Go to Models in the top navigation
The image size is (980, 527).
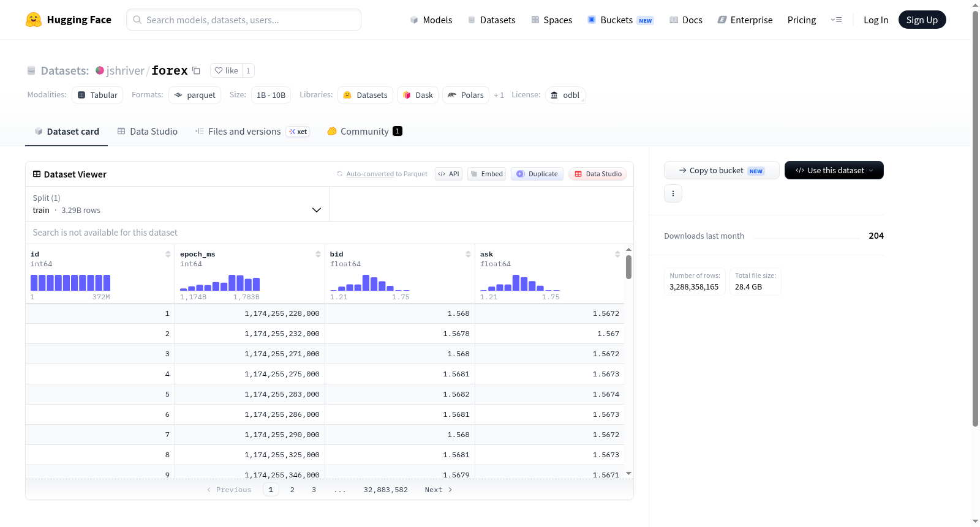pyautogui.click(x=431, y=20)
